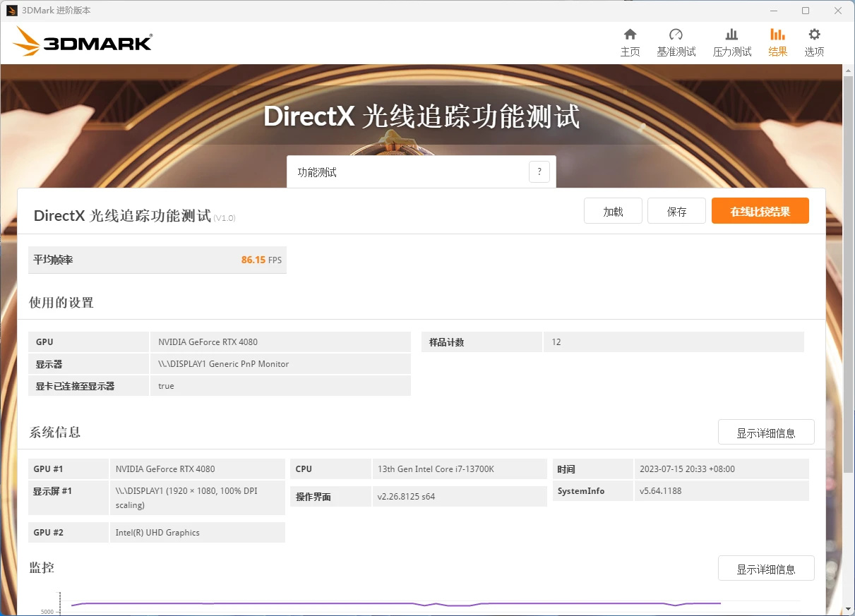Click the 结果 tab label

point(777,52)
